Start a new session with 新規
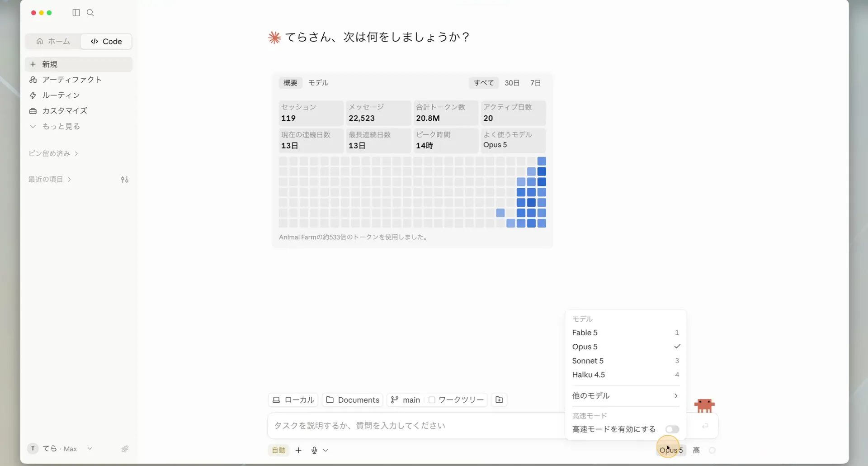Screen dimensions: 868x466 [79, 64]
